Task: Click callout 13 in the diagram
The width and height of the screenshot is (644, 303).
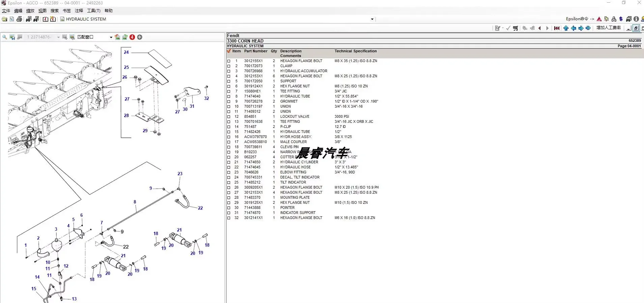Action: coord(74,299)
